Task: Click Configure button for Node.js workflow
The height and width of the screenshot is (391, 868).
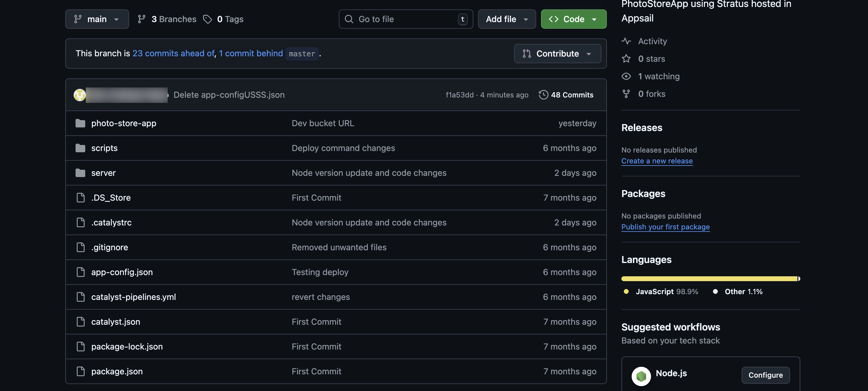Action: tap(765, 375)
